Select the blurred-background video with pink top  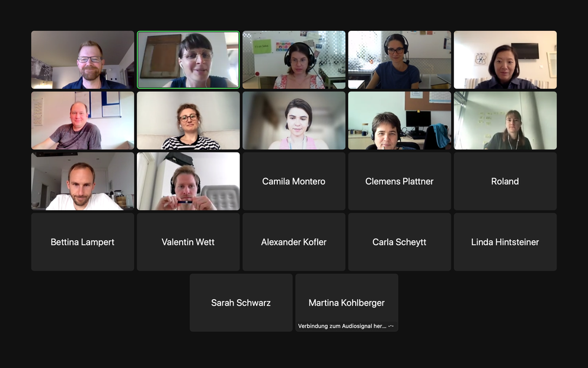tap(293, 120)
